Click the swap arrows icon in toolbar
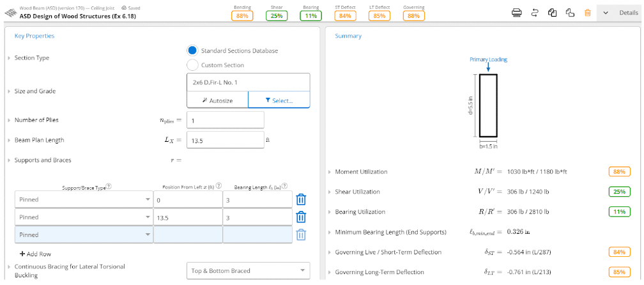Image resolution: width=644 pixels, height=285 pixels. pyautogui.click(x=535, y=13)
